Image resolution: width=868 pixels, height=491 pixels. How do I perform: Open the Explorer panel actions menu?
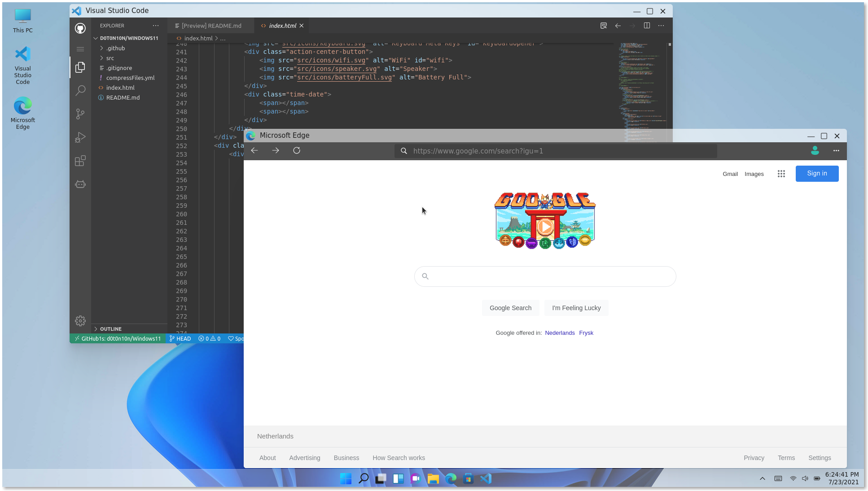[155, 26]
